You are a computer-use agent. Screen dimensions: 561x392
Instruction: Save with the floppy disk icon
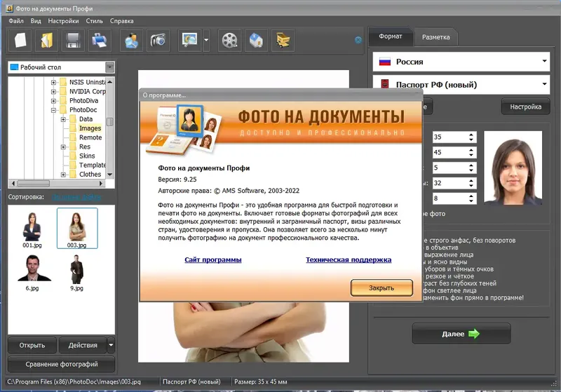pos(73,41)
